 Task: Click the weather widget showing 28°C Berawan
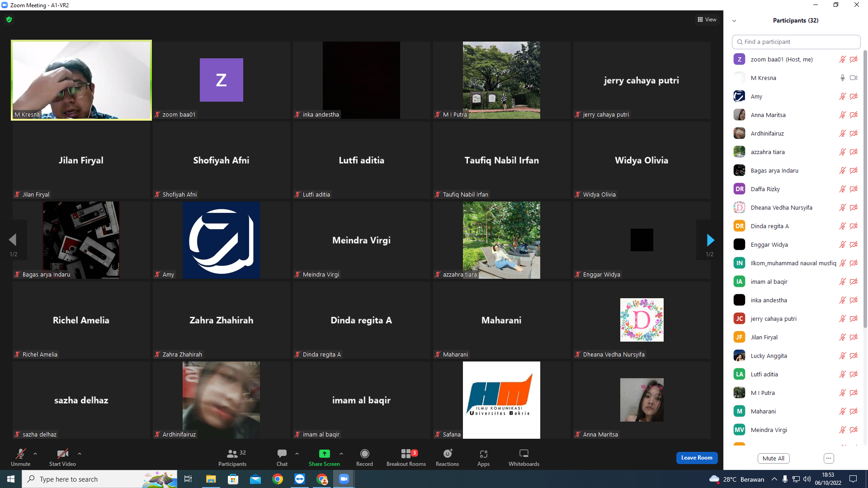[737, 479]
